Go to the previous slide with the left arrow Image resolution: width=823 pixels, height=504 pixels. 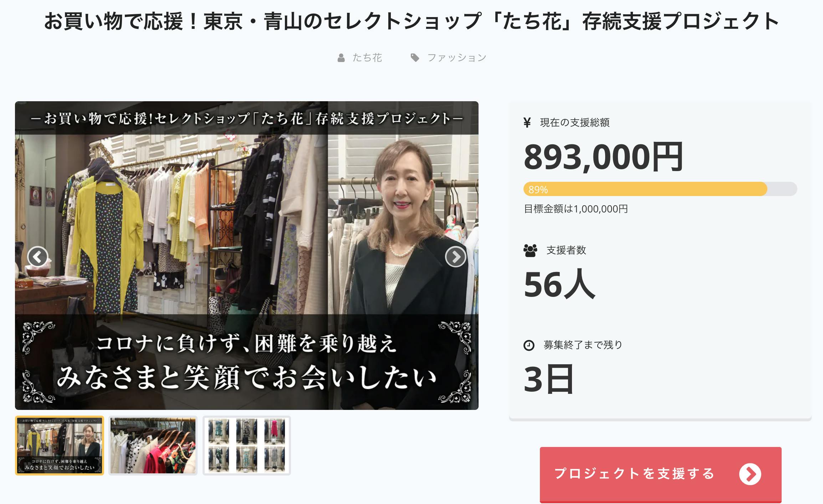coord(38,256)
